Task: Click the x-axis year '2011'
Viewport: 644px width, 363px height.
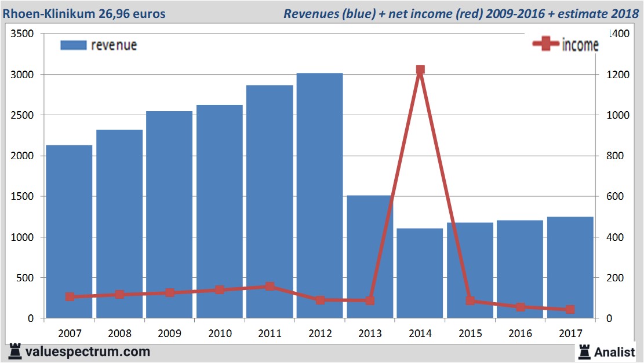Action: tap(270, 333)
